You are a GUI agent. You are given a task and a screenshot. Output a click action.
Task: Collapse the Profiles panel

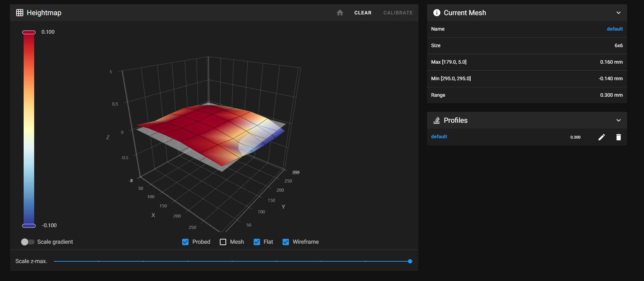(x=618, y=120)
